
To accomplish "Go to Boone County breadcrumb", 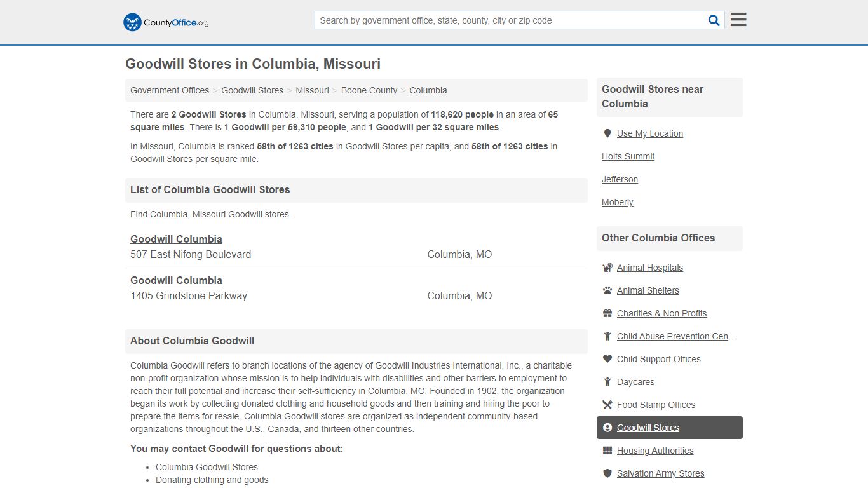I will pyautogui.click(x=369, y=90).
